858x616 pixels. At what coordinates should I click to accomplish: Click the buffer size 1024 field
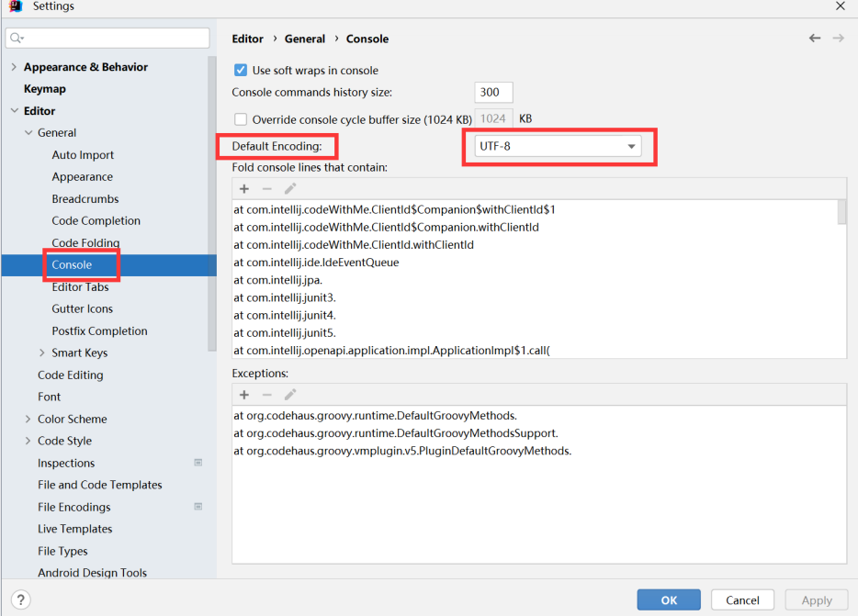[493, 118]
